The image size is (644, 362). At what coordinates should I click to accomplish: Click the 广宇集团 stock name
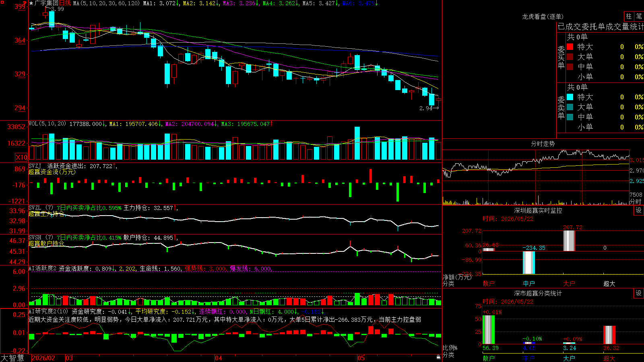[x=47, y=3]
